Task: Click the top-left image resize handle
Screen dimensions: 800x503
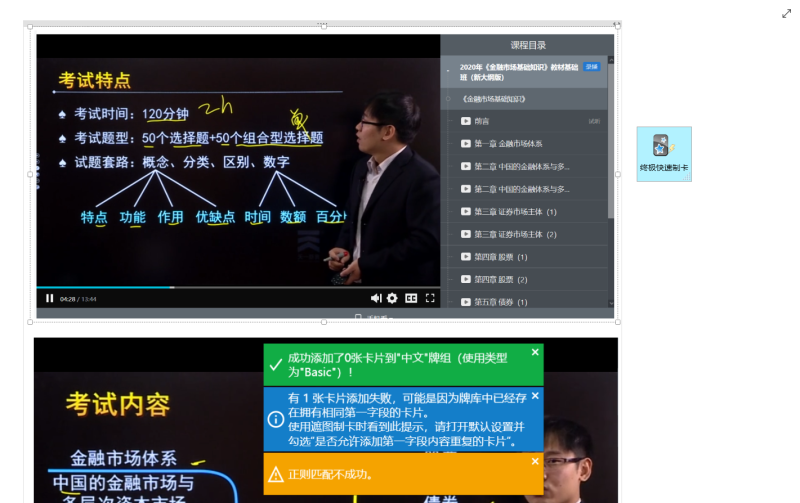Action: (30, 27)
